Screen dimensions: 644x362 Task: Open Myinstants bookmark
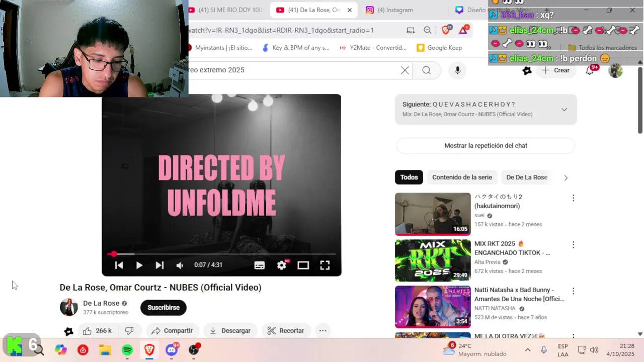pyautogui.click(x=219, y=48)
